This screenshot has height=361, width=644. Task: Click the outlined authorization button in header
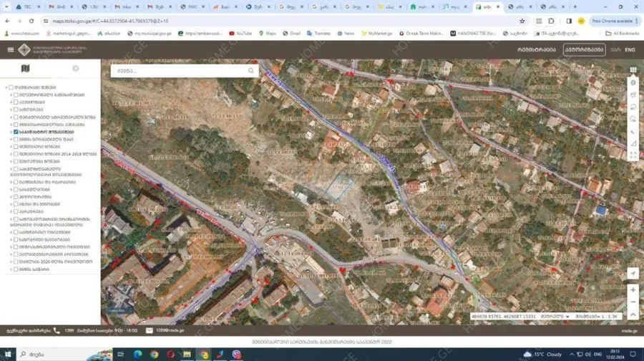pyautogui.click(x=584, y=49)
